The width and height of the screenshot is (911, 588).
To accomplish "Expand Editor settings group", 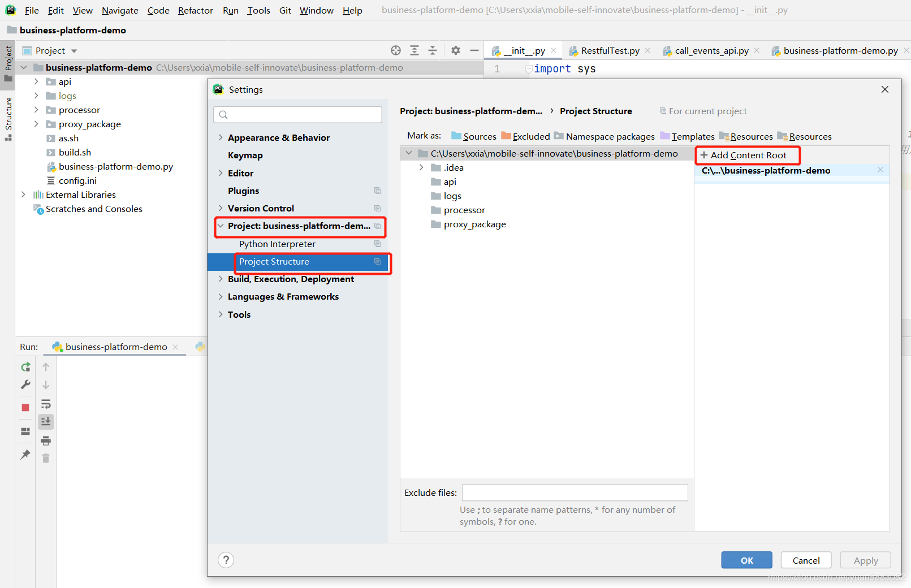I will coord(221,173).
